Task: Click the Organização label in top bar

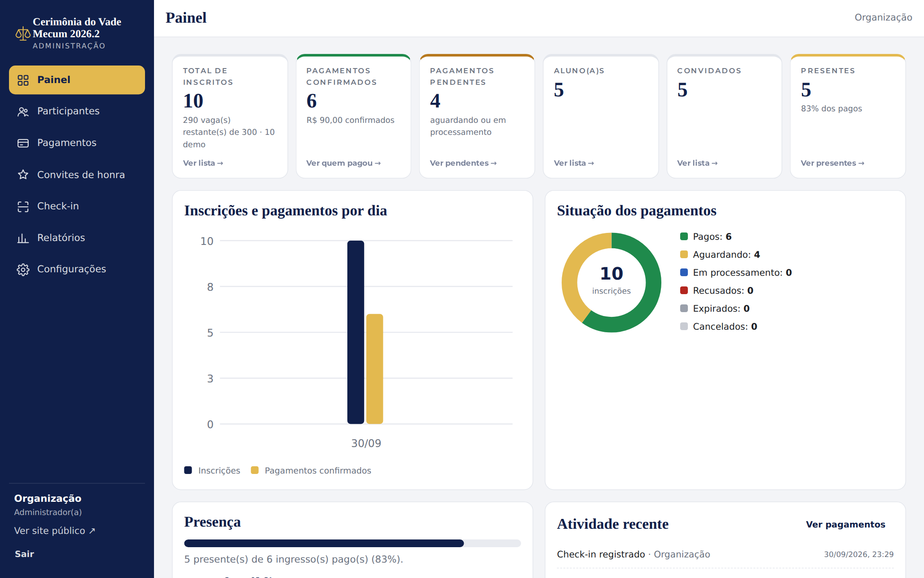Action: [883, 18]
